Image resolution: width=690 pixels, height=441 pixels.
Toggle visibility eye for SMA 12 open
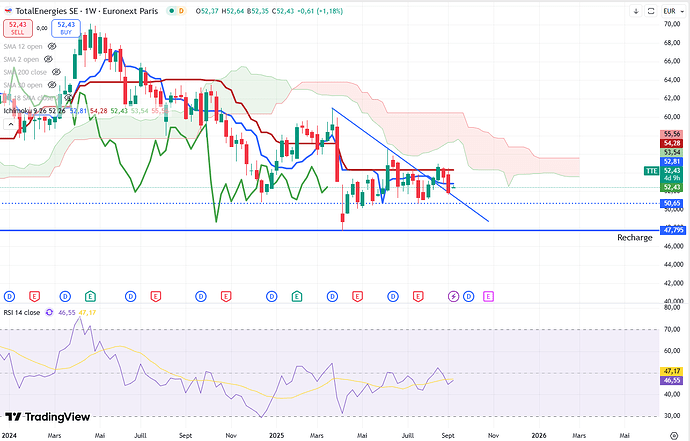[x=52, y=46]
